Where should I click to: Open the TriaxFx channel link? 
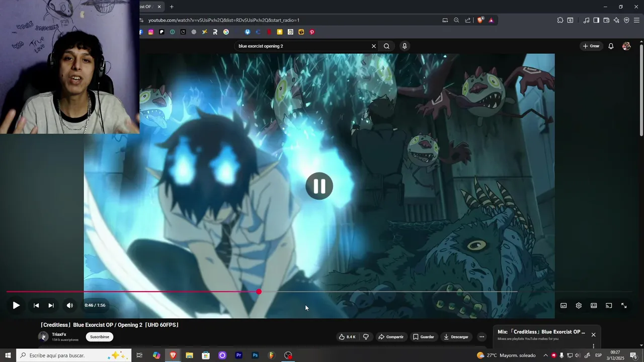click(x=59, y=334)
